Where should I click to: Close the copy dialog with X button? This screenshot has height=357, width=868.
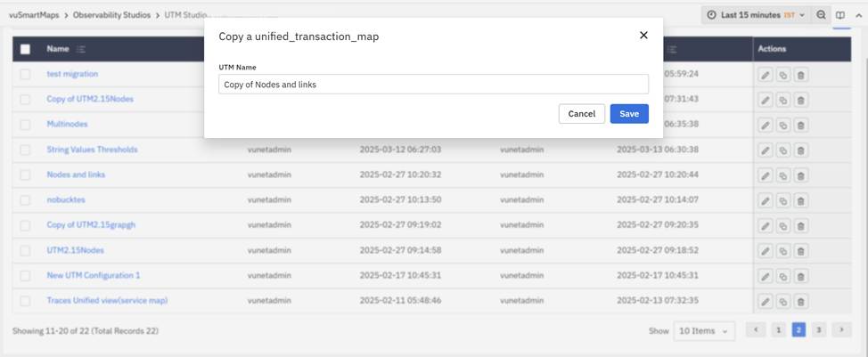pos(643,36)
